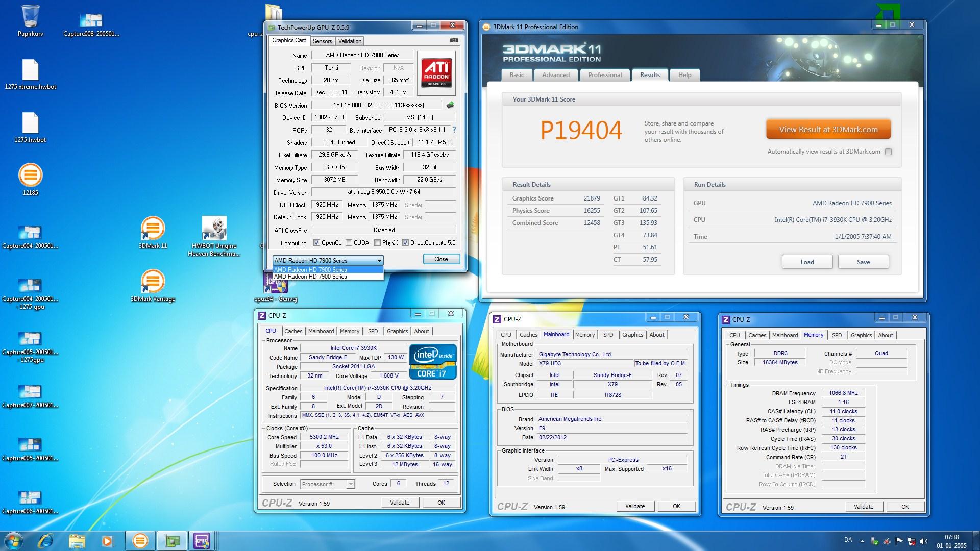This screenshot has height=551, width=980.
Task: Open Windows Media Player from taskbar
Action: [x=108, y=540]
